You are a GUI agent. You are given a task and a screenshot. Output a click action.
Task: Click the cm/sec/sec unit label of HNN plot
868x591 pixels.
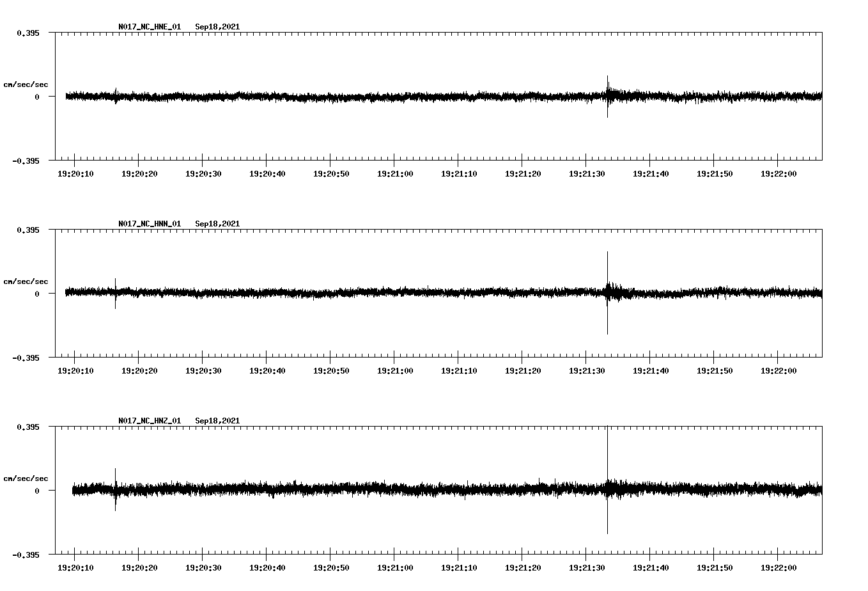[x=26, y=281]
